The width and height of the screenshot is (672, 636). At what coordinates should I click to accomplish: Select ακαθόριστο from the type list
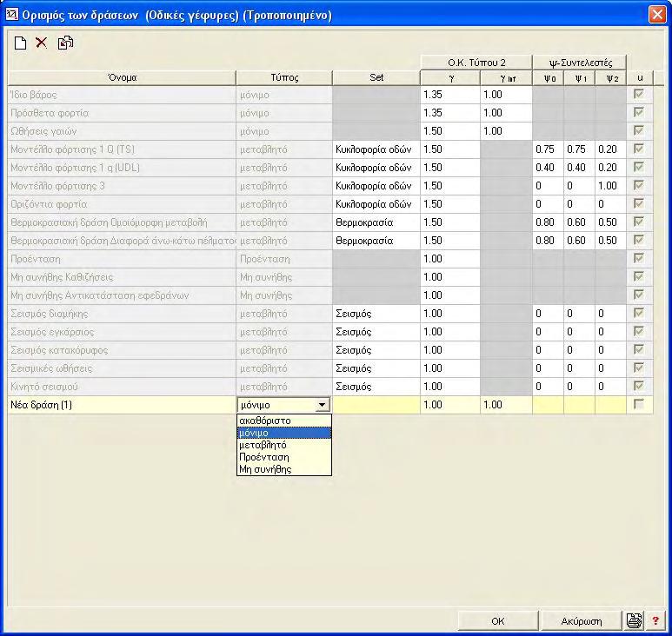[x=284, y=421]
